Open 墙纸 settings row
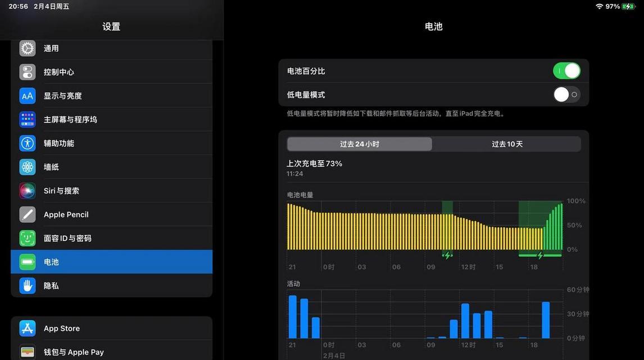644x360 pixels. click(112, 167)
